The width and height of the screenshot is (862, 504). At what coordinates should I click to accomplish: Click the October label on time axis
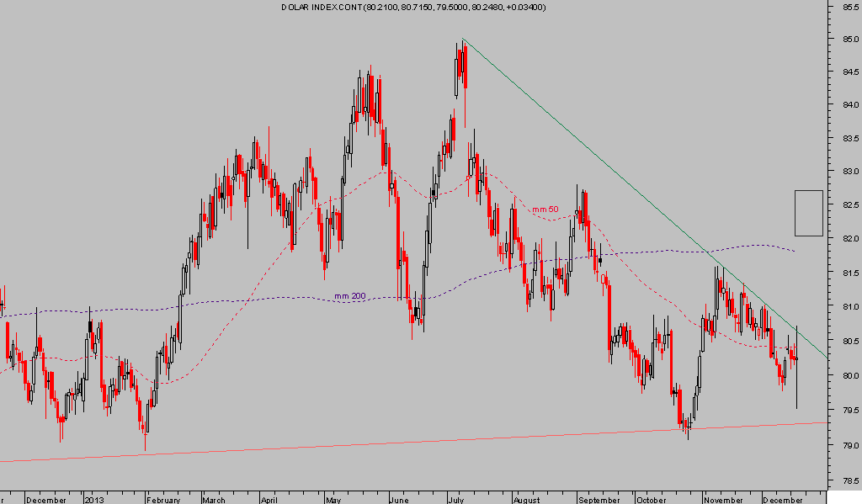(x=652, y=499)
